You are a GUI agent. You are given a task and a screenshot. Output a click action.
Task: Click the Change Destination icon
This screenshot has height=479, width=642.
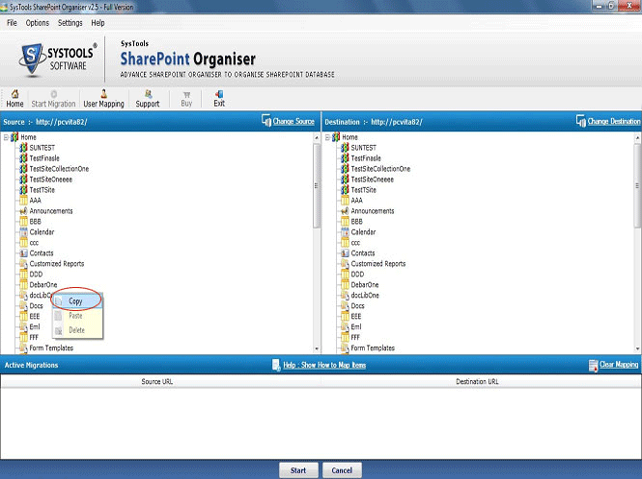pyautogui.click(x=581, y=120)
